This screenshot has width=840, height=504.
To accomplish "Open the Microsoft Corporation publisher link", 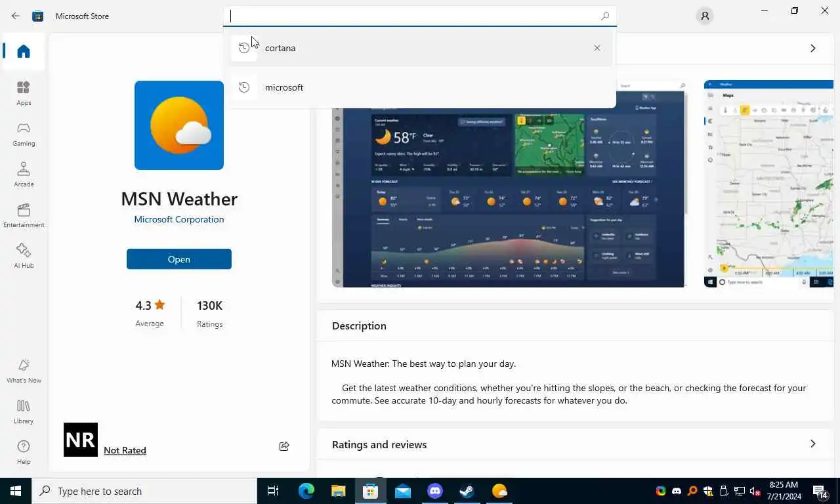I will [179, 219].
